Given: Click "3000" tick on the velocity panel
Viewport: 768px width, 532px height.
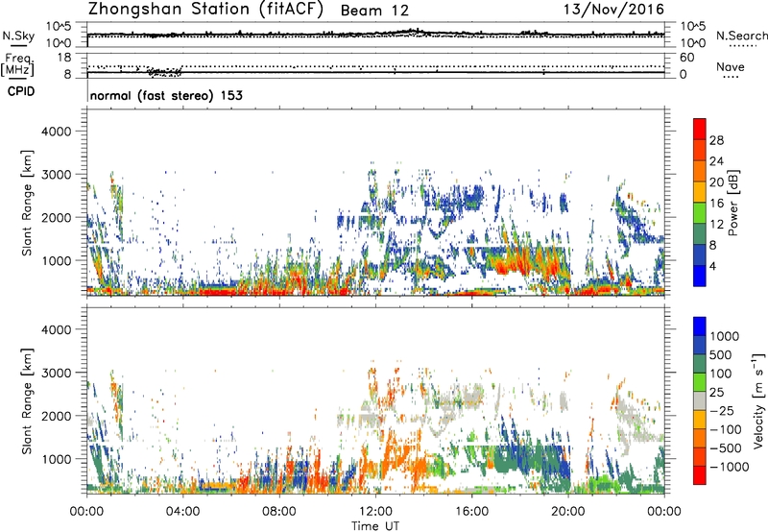Looking at the screenshot, I should [56, 373].
